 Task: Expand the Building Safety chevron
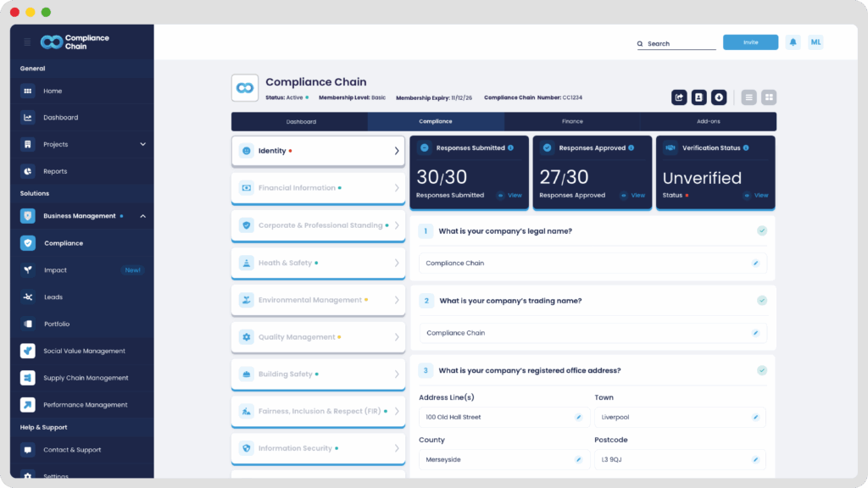(397, 374)
